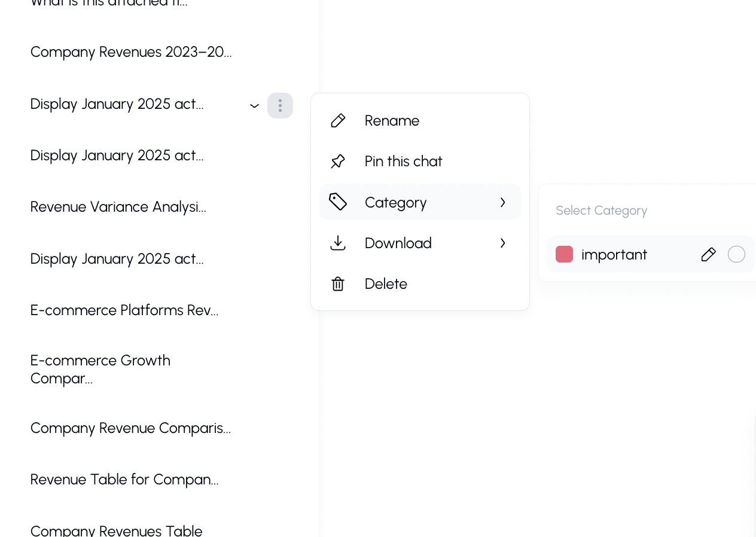Click the red important color swatch
The width and height of the screenshot is (756, 537).
click(564, 254)
